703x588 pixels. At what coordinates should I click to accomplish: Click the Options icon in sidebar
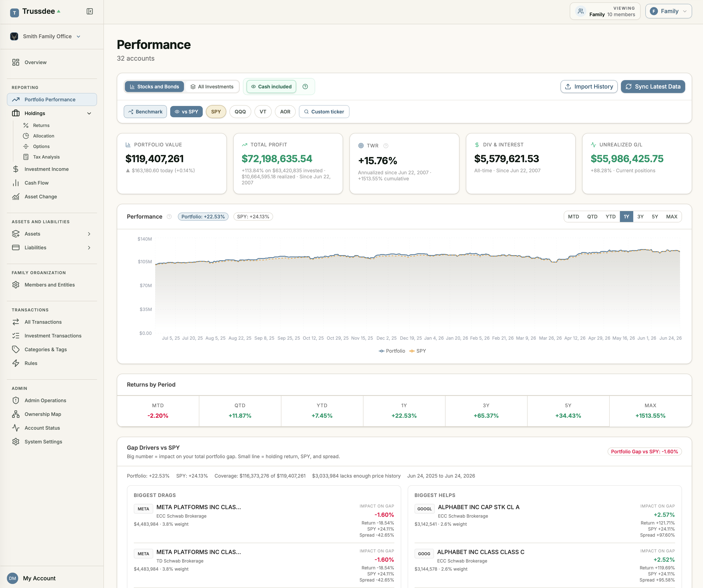(26, 146)
